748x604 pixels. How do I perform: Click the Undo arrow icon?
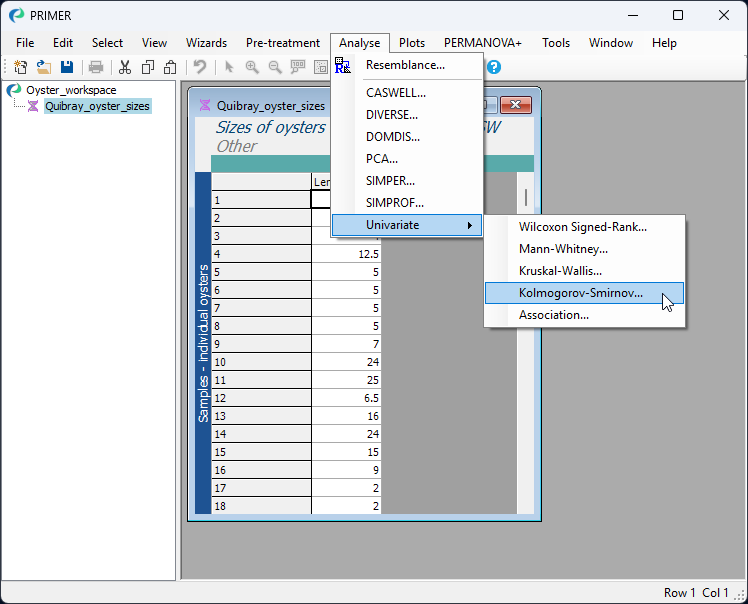pyautogui.click(x=200, y=67)
